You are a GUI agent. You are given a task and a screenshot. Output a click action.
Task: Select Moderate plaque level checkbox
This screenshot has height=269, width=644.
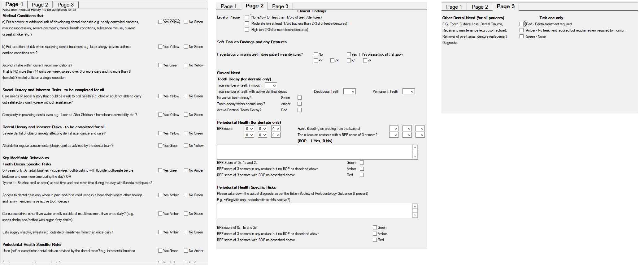(x=247, y=23)
